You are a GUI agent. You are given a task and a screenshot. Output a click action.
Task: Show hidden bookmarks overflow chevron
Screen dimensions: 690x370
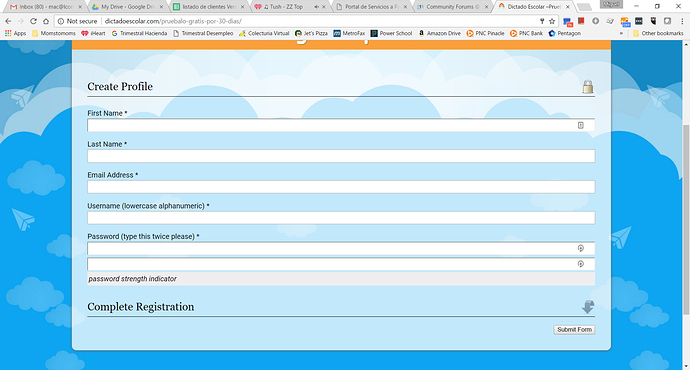click(x=621, y=33)
